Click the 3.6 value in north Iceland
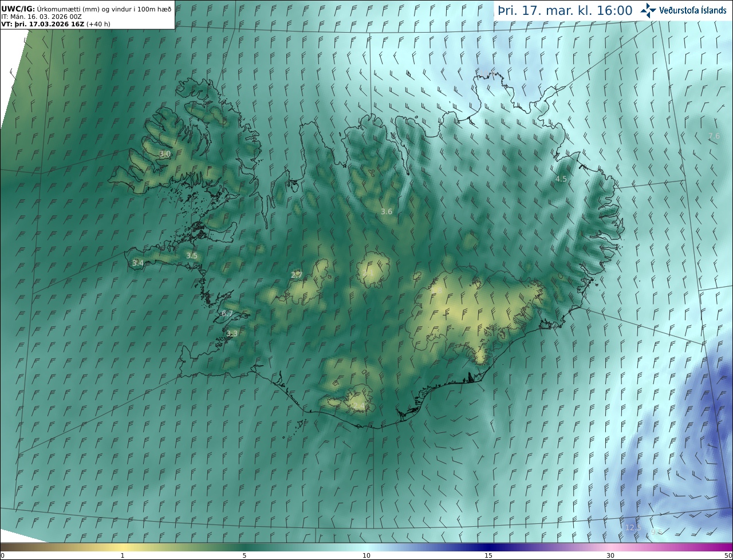The height and width of the screenshot is (560, 733). coord(387,211)
